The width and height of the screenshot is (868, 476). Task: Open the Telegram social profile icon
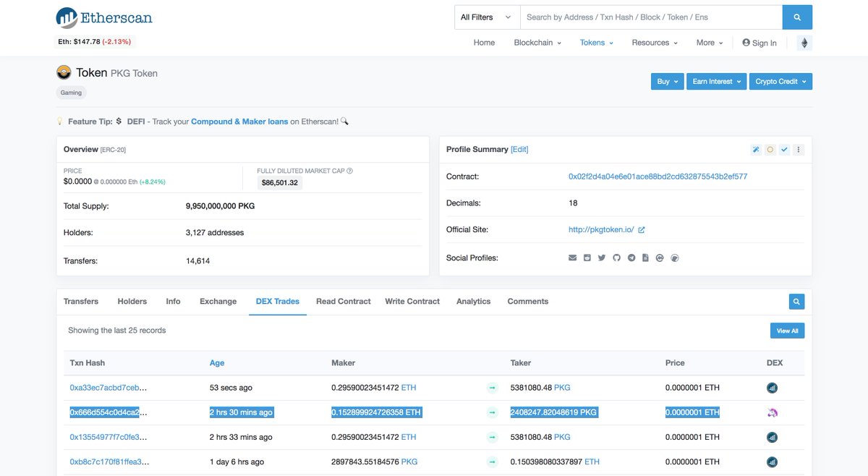(x=631, y=258)
